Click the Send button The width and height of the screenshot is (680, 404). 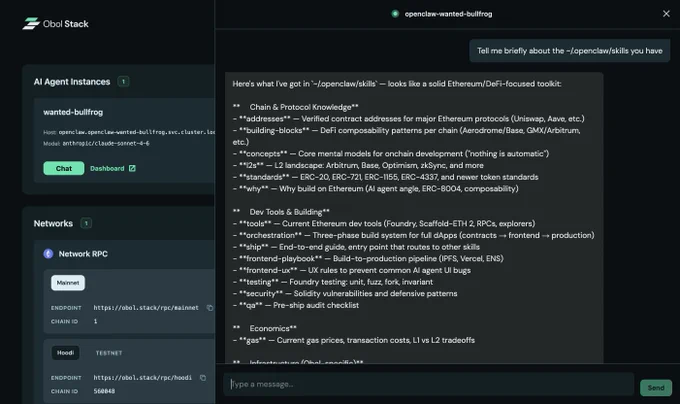(x=656, y=388)
